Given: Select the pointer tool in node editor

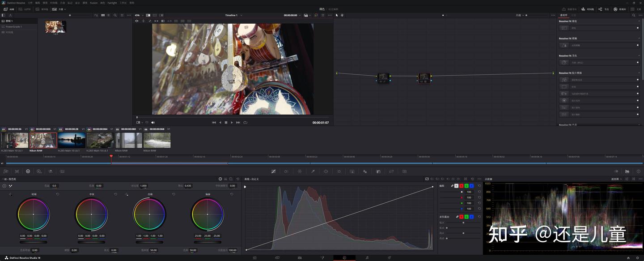Looking at the screenshot, I should [337, 15].
